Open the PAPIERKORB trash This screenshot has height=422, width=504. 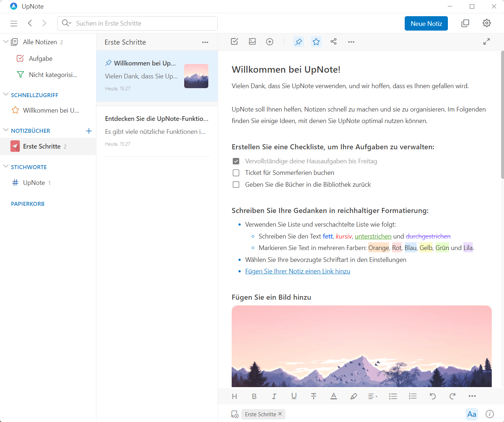coord(28,204)
